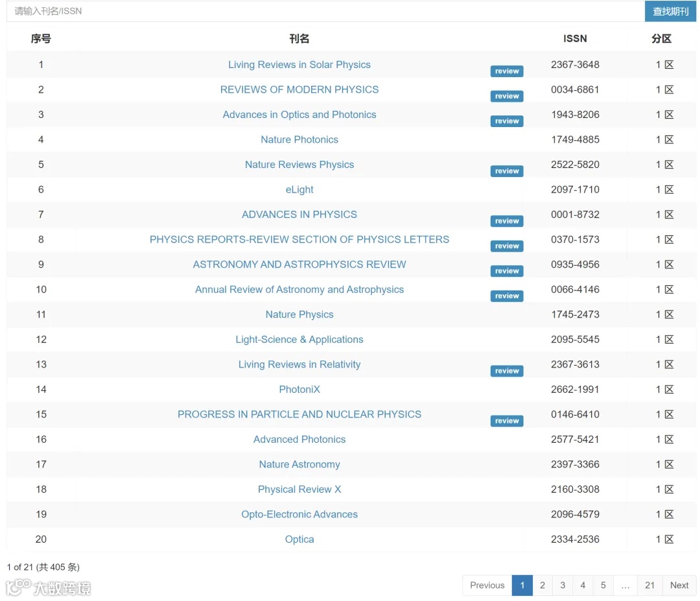Click review badge for Nature Reviews Physics
Viewport: 700px width, 601px height.
(x=507, y=171)
